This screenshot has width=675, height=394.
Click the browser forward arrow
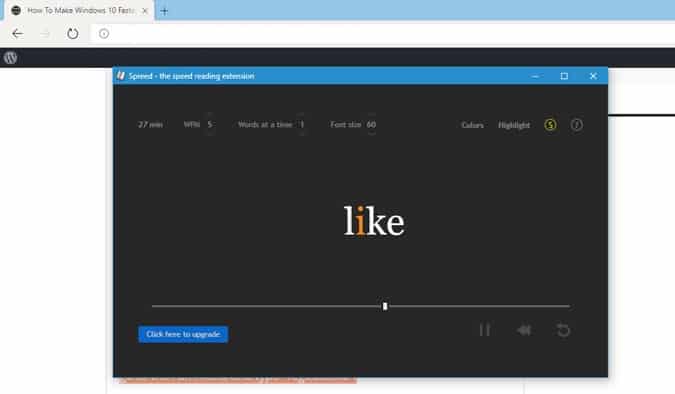(x=45, y=34)
